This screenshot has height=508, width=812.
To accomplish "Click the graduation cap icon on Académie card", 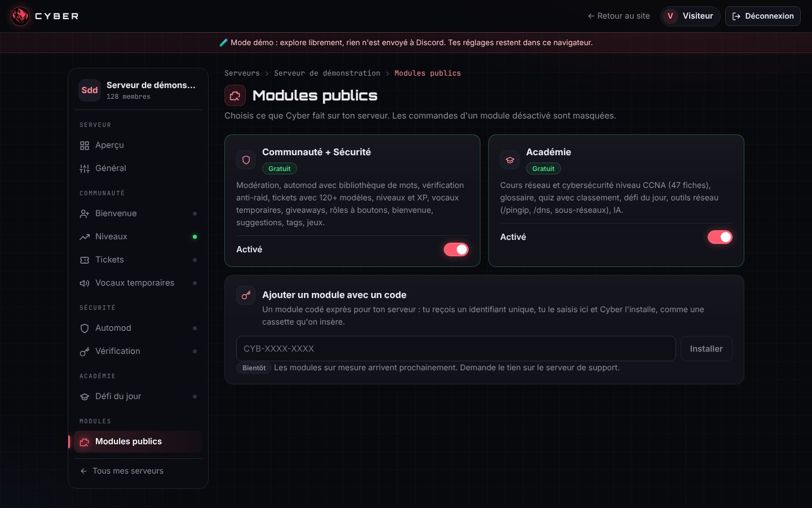I will coord(510,160).
